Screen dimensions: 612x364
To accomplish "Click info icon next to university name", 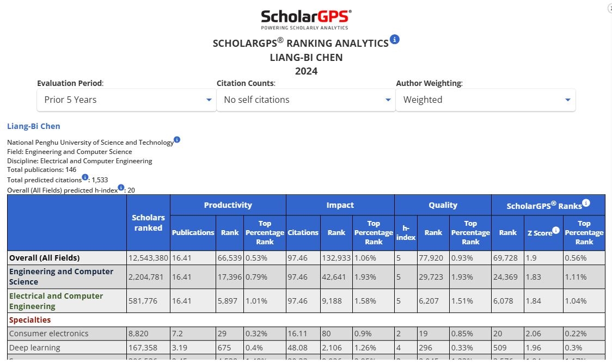I will (177, 140).
